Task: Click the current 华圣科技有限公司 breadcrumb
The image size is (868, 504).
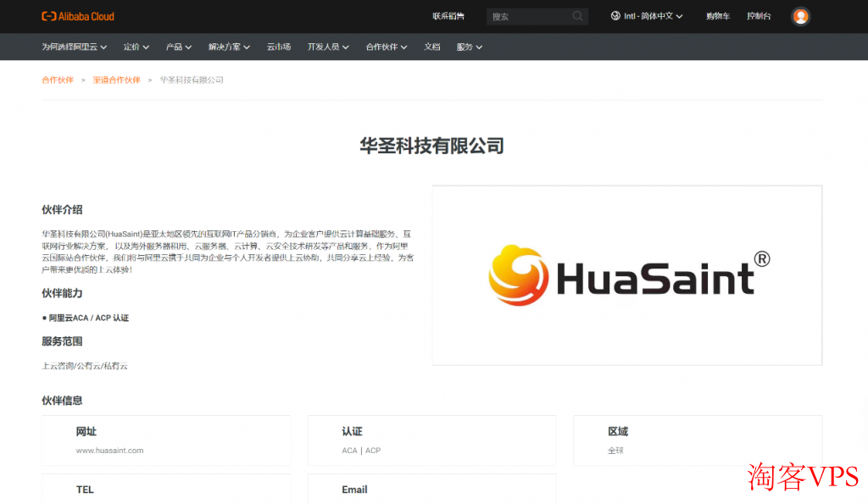Action: [x=192, y=80]
